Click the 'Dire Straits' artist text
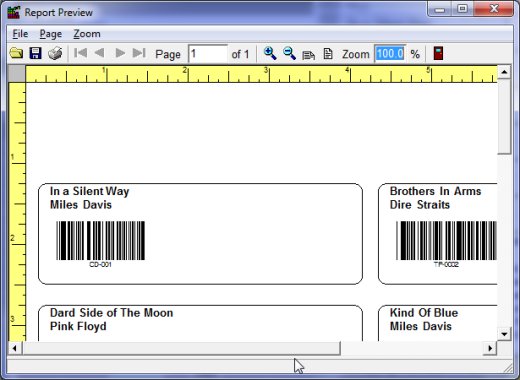The width and height of the screenshot is (520, 380). click(420, 205)
